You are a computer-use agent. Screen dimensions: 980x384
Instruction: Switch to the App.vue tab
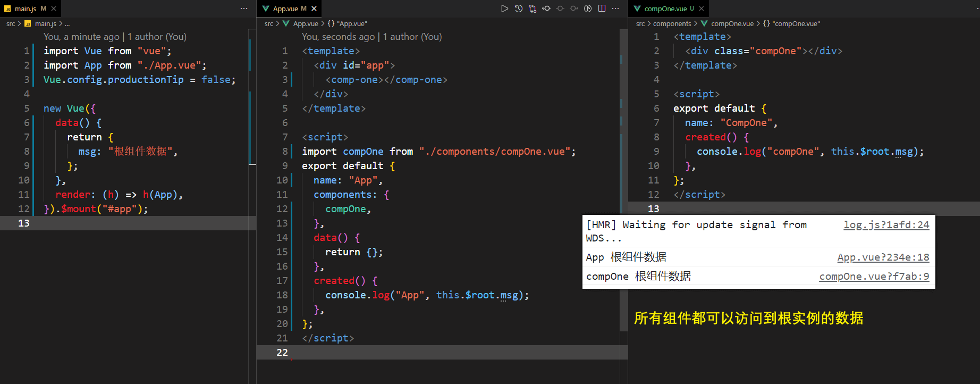(289, 9)
